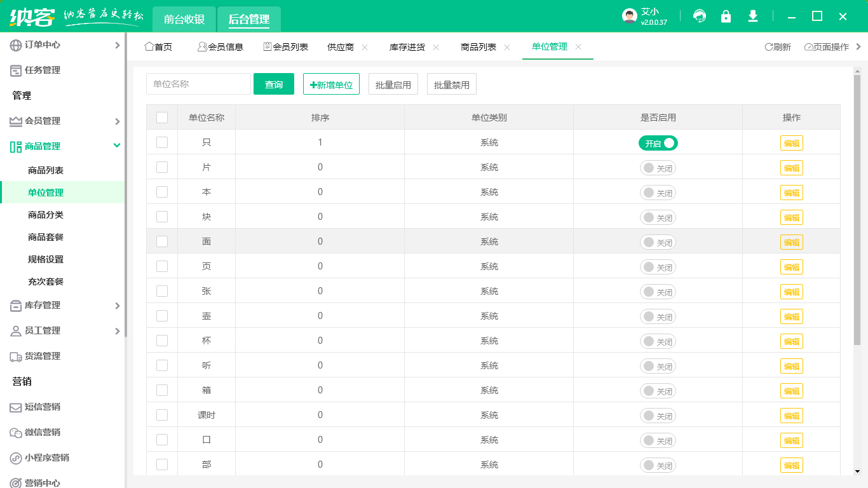Click the 排序 column header
The width and height of the screenshot is (868, 488).
coord(320,118)
